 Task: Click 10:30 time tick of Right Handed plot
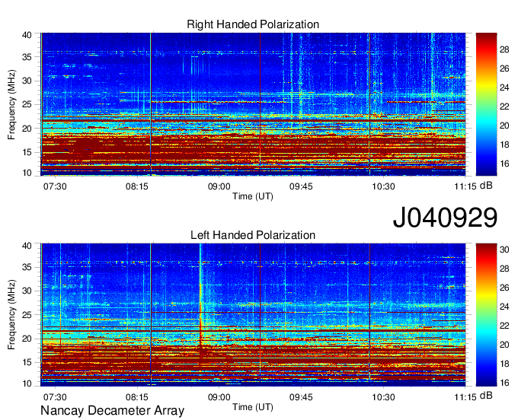(383, 186)
